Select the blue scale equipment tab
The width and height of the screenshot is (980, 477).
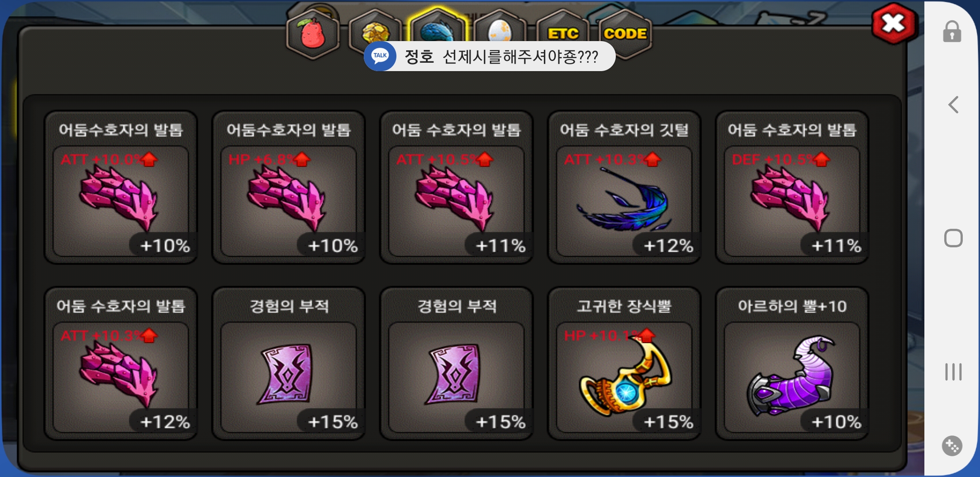click(x=437, y=26)
